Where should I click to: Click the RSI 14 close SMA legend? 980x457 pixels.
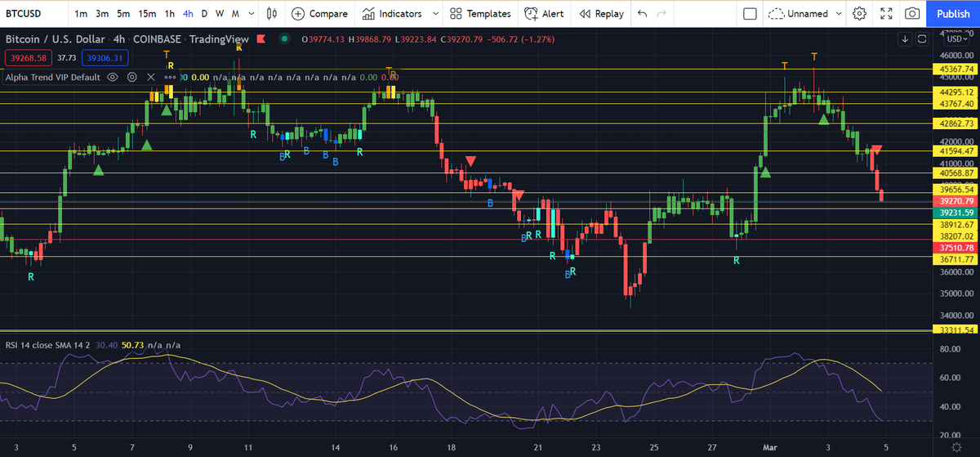pyautogui.click(x=48, y=345)
